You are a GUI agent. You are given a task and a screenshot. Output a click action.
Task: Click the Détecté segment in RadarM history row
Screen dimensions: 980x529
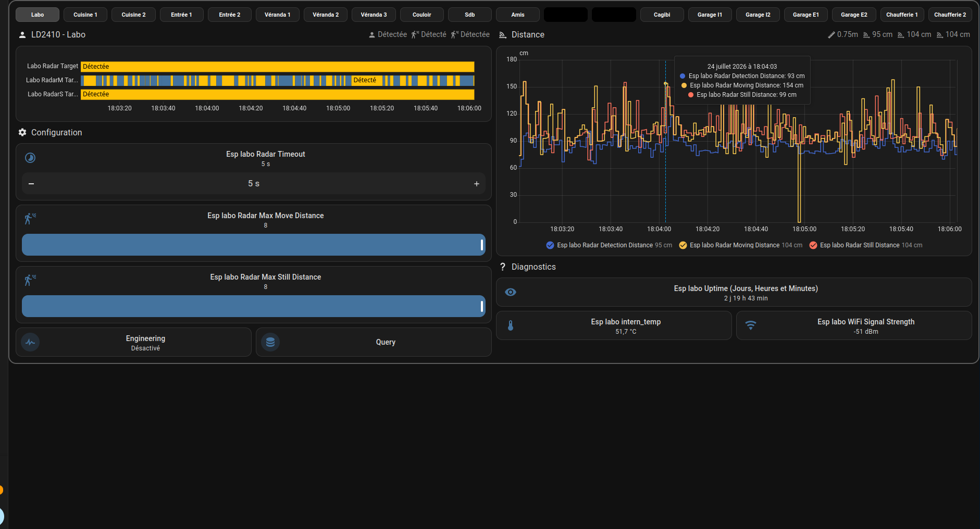(x=367, y=80)
